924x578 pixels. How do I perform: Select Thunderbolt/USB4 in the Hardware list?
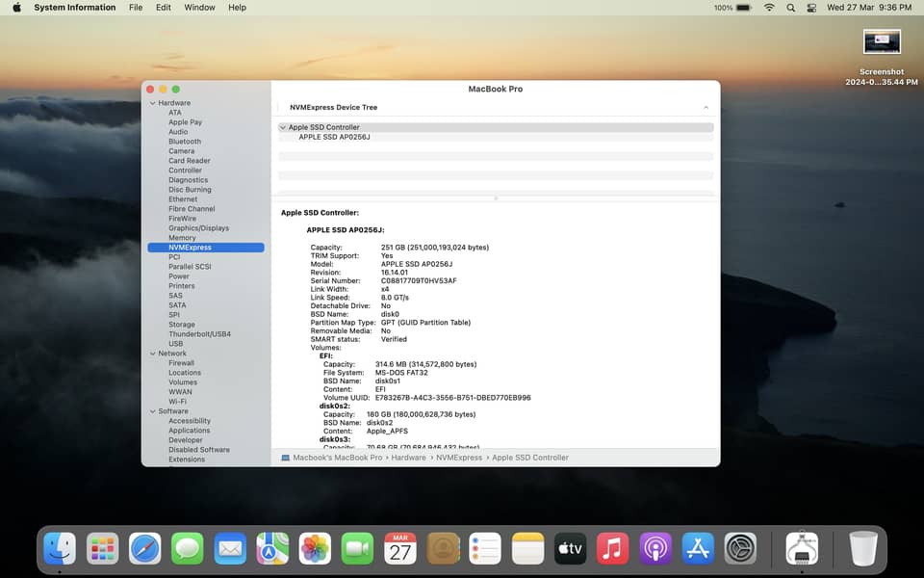click(x=199, y=334)
